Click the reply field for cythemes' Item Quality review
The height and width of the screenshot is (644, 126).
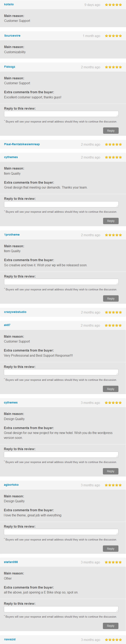click(61, 204)
